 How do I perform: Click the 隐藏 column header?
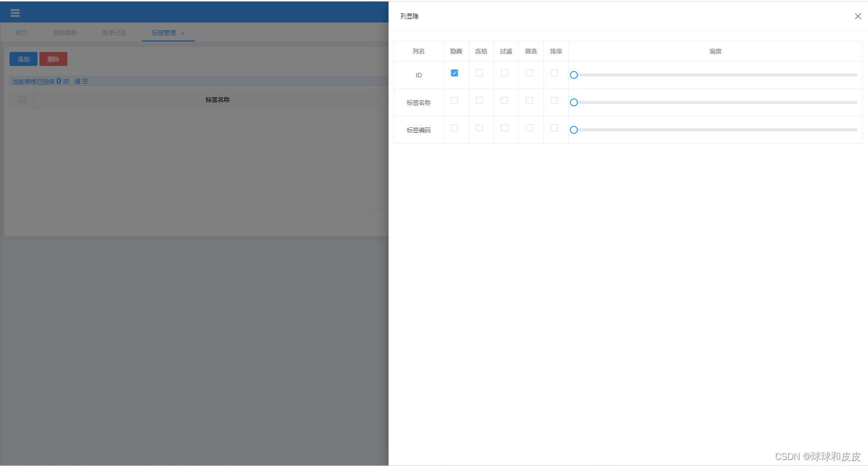tap(456, 51)
